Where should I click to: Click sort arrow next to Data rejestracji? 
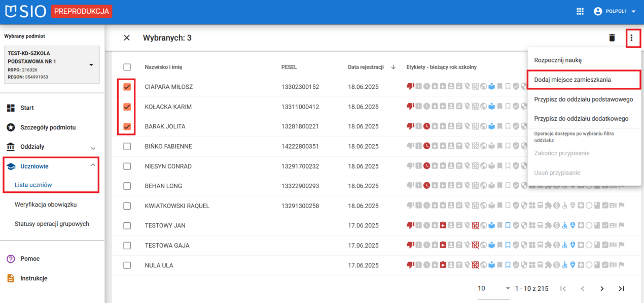click(x=393, y=67)
